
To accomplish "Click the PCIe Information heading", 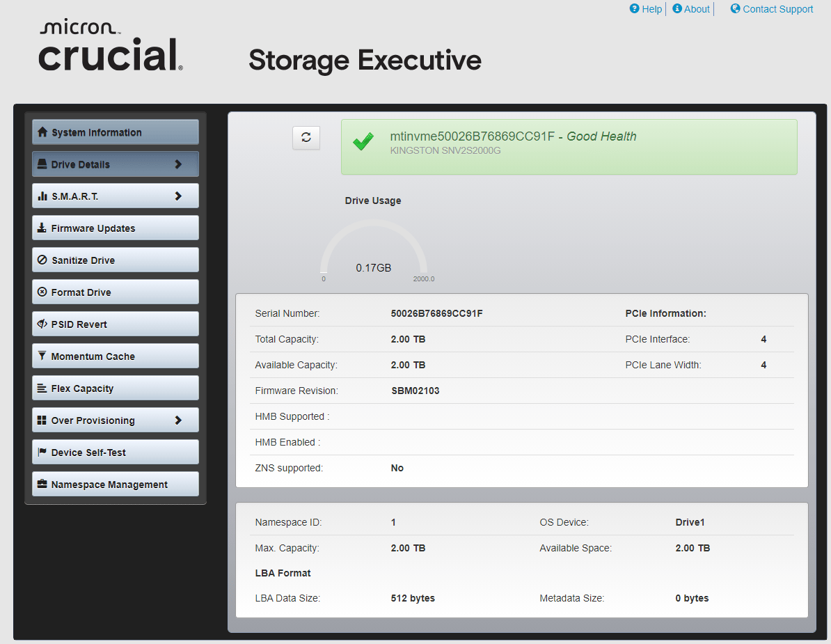I will pos(665,313).
